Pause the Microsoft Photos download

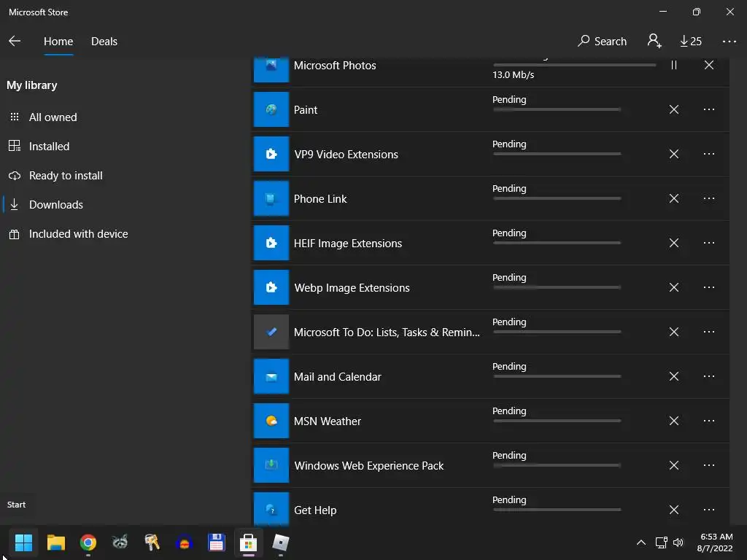(673, 65)
